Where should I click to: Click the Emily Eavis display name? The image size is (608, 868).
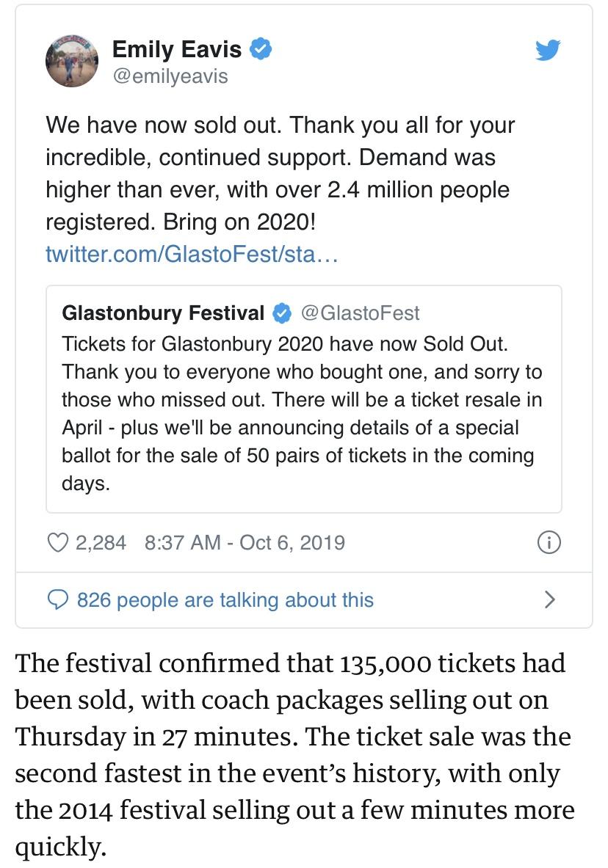[x=177, y=49]
